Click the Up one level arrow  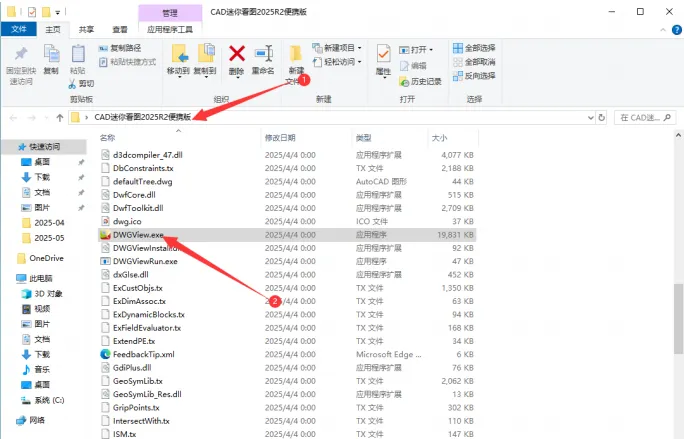click(x=60, y=117)
